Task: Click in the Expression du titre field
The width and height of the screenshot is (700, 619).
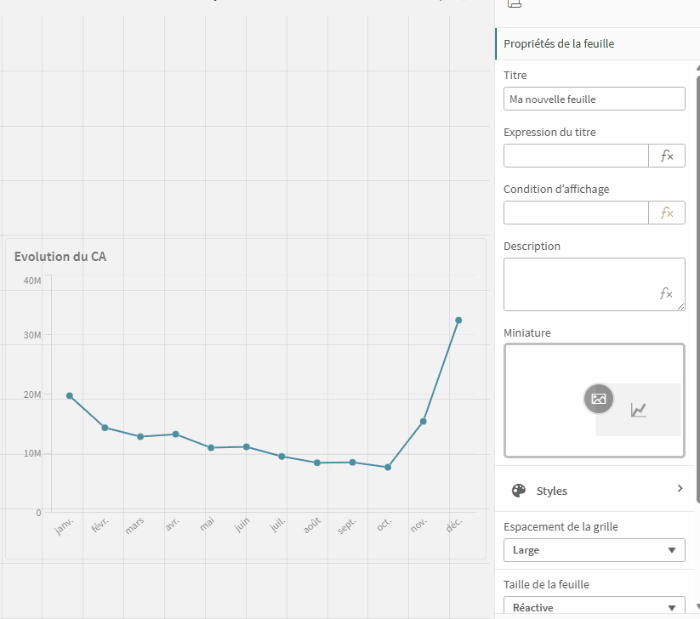Action: click(576, 156)
